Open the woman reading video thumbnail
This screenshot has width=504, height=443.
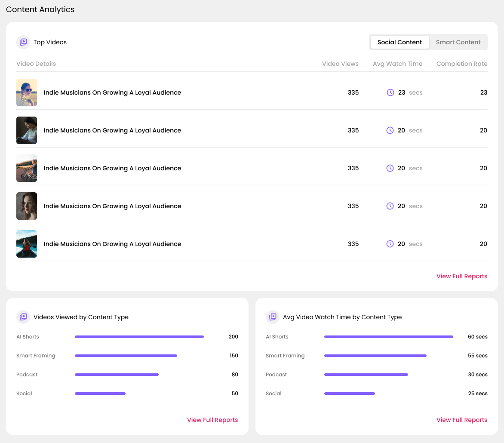[27, 130]
